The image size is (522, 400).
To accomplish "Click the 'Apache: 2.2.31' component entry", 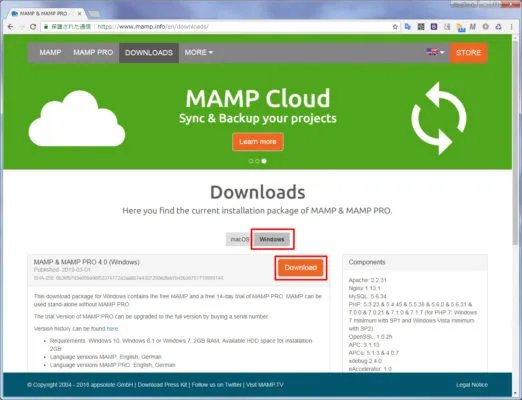I will (x=368, y=280).
